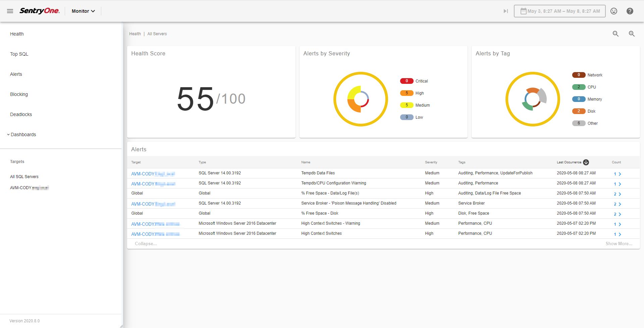
Task: Open the feedback smiley face icon
Action: click(x=613, y=11)
